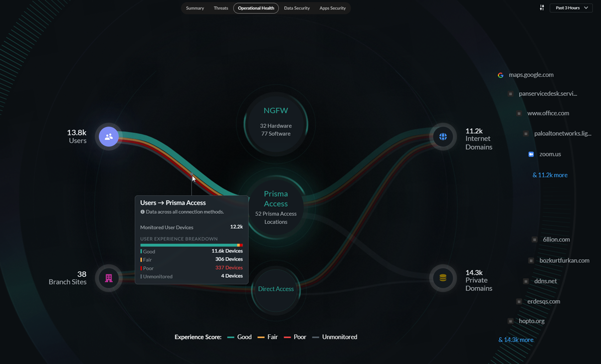Open the panservicedesk.servi... domain entry
The image size is (601, 364).
(548, 94)
